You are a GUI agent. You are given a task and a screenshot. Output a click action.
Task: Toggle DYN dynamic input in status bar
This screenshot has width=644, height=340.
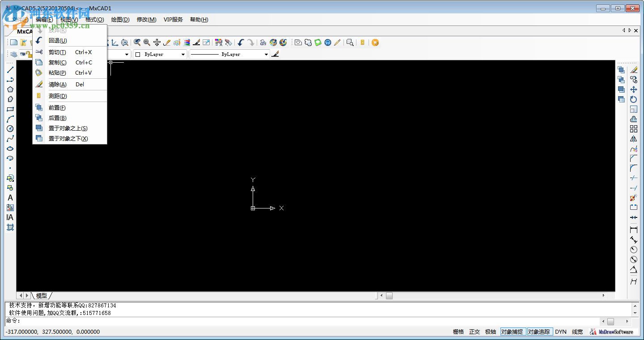point(561,332)
